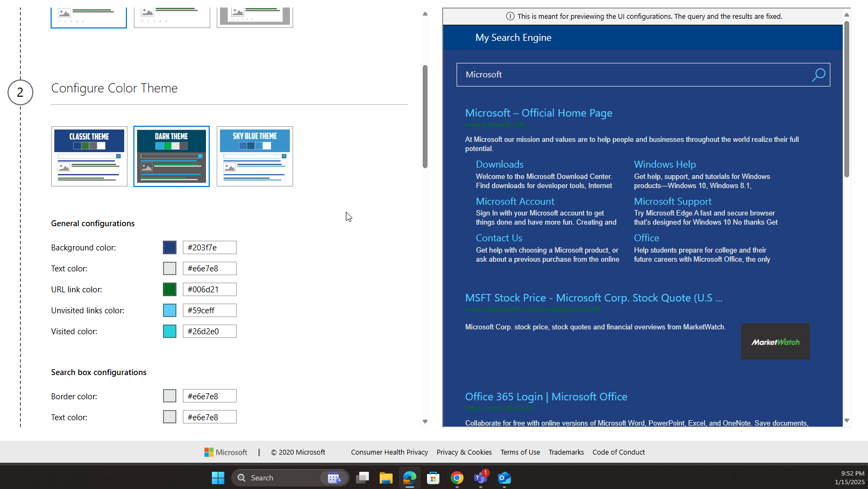The width and height of the screenshot is (868, 489).
Task: Edit the Unvisited links color field #59ceff
Action: pyautogui.click(x=210, y=311)
